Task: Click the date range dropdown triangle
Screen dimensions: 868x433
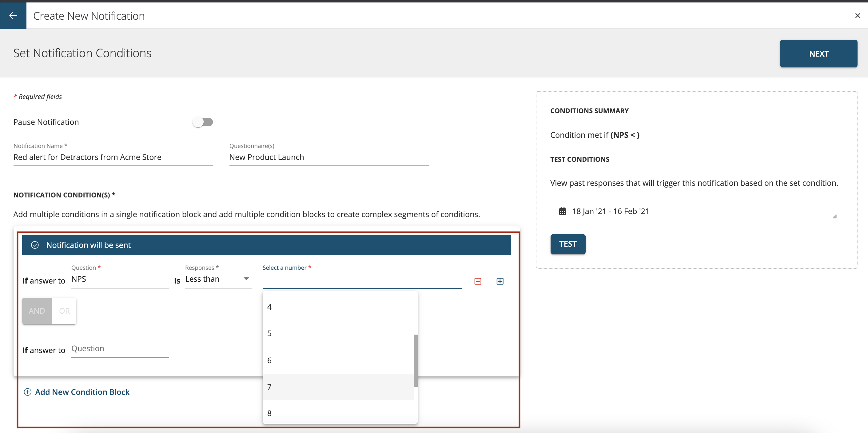Action: 834,216
